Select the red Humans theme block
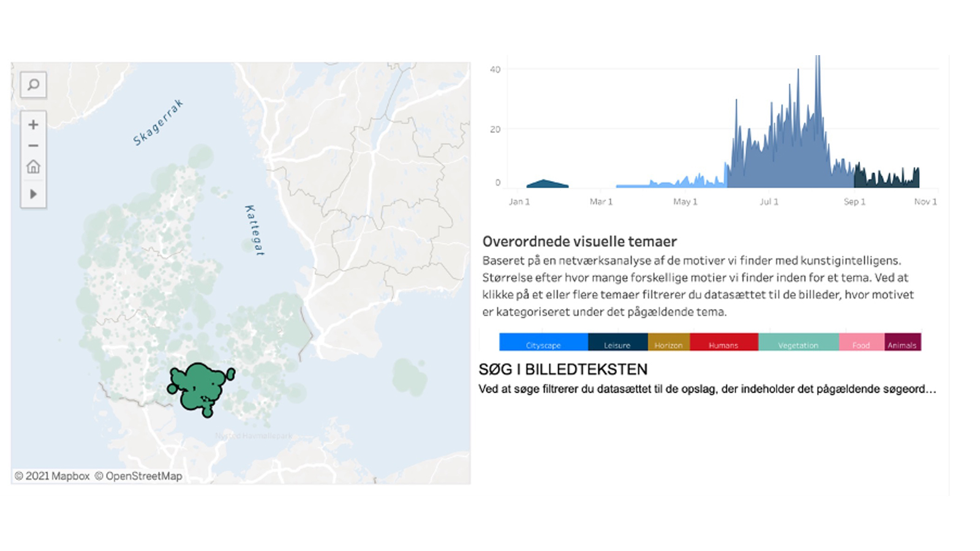This screenshot has height=551, width=980. (723, 342)
